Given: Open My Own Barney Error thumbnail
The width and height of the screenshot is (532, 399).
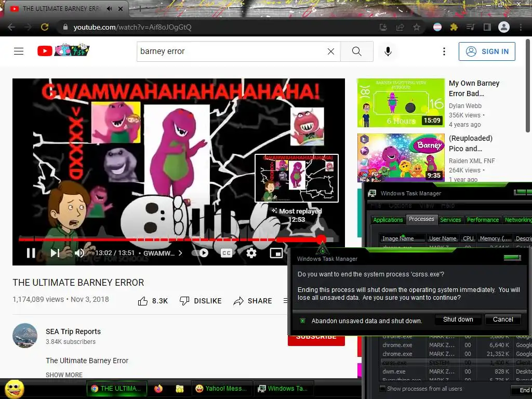Looking at the screenshot, I should point(401,103).
